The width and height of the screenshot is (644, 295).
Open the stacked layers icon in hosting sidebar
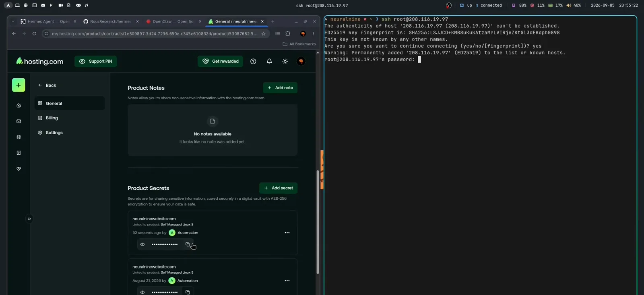coord(19,137)
